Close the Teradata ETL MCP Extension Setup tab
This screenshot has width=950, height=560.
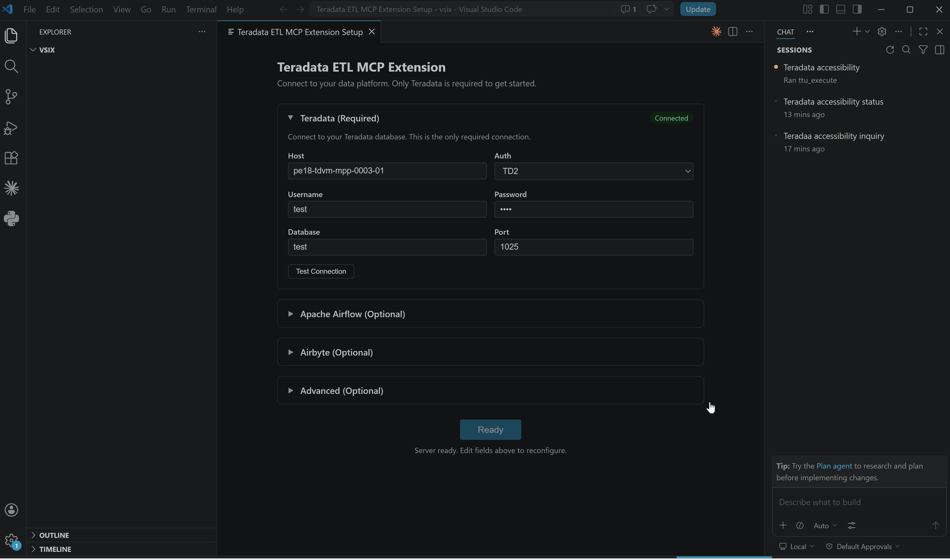(372, 32)
